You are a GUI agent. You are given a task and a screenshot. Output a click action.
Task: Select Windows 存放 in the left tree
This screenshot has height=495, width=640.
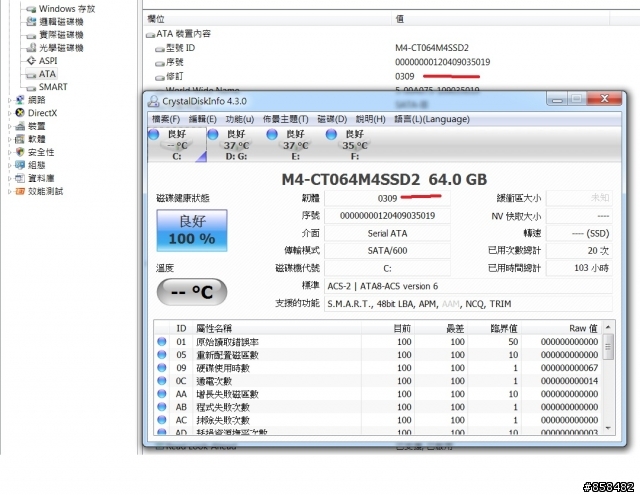(x=67, y=9)
